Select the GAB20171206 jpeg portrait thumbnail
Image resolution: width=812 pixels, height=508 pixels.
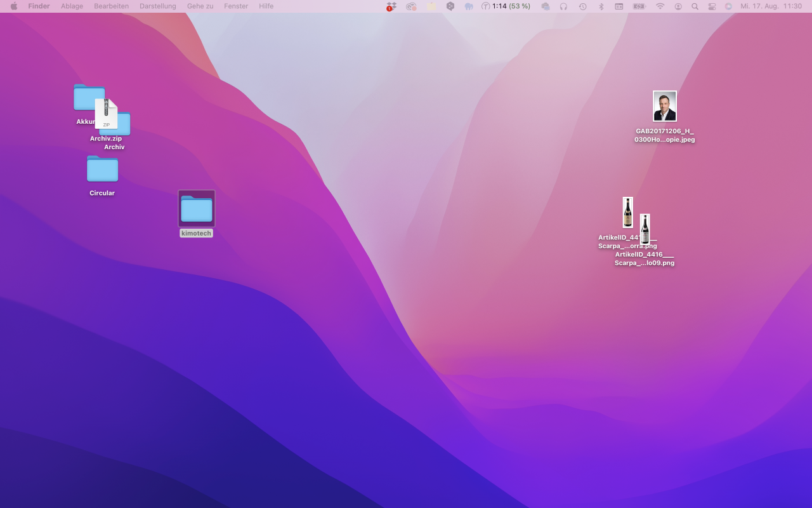click(664, 106)
